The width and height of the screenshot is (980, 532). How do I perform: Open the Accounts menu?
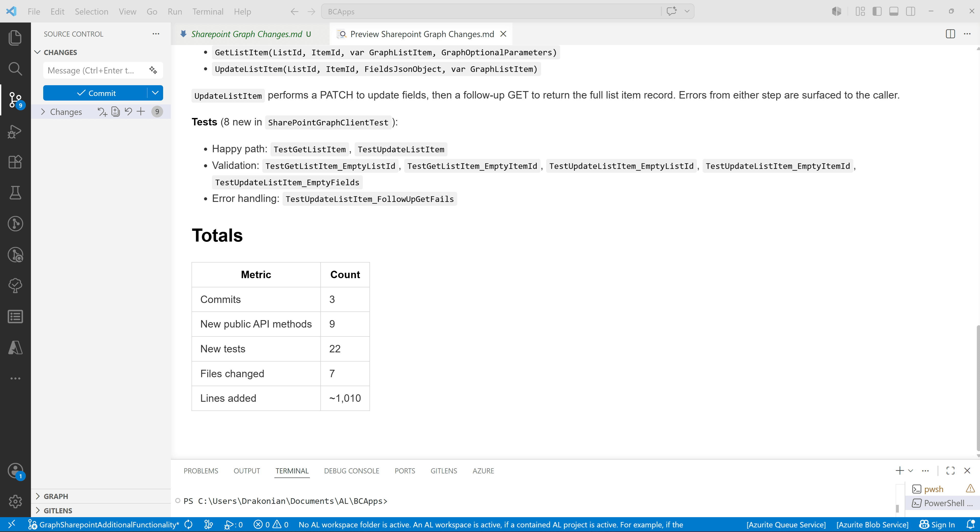click(x=15, y=471)
